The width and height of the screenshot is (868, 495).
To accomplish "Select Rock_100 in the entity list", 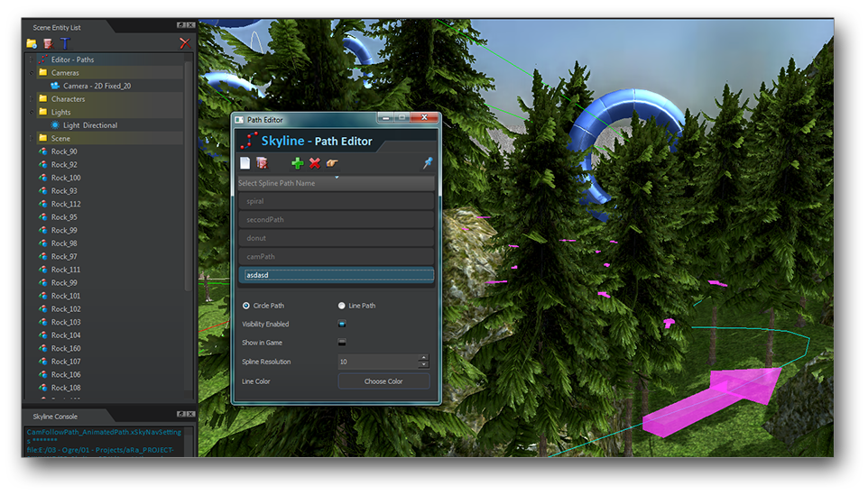I will [66, 178].
